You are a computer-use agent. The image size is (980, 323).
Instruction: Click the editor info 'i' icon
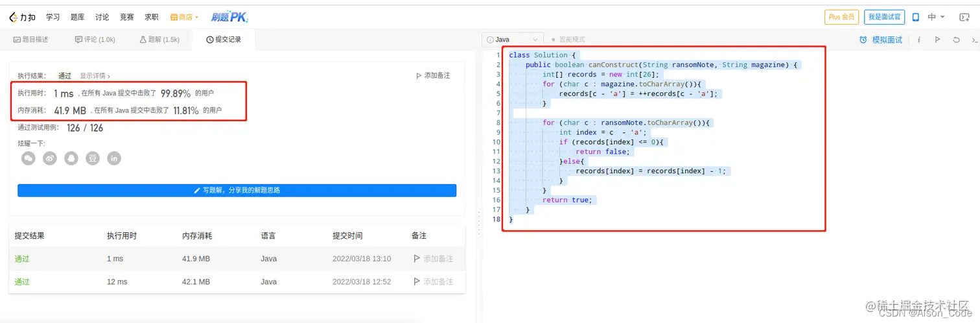(x=918, y=40)
